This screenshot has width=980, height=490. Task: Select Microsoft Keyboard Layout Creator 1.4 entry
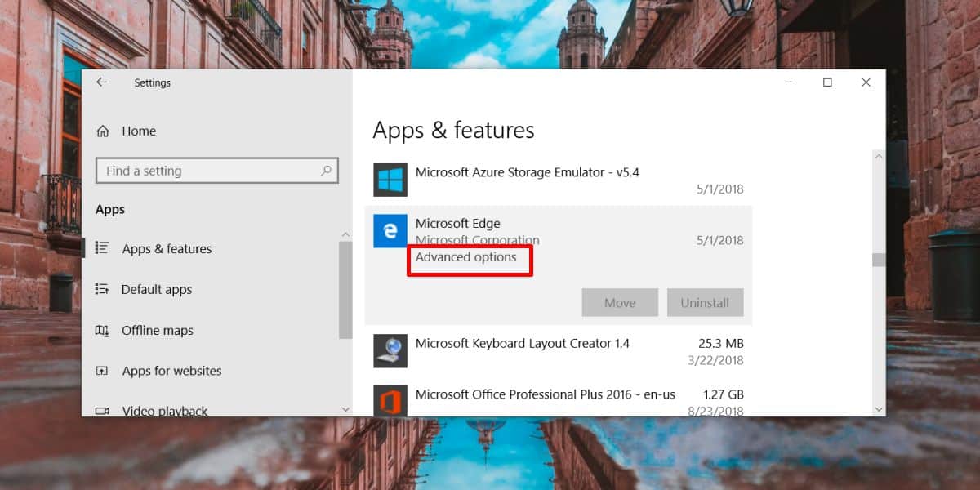(523, 344)
